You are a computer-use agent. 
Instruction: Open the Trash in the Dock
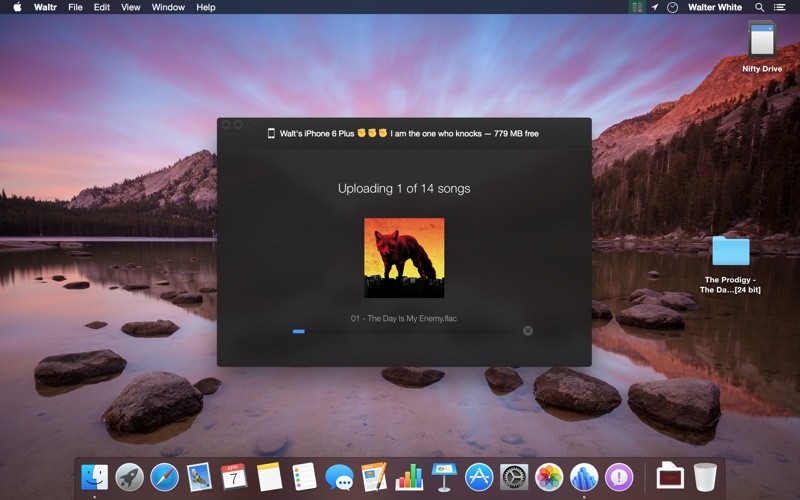[x=705, y=477]
